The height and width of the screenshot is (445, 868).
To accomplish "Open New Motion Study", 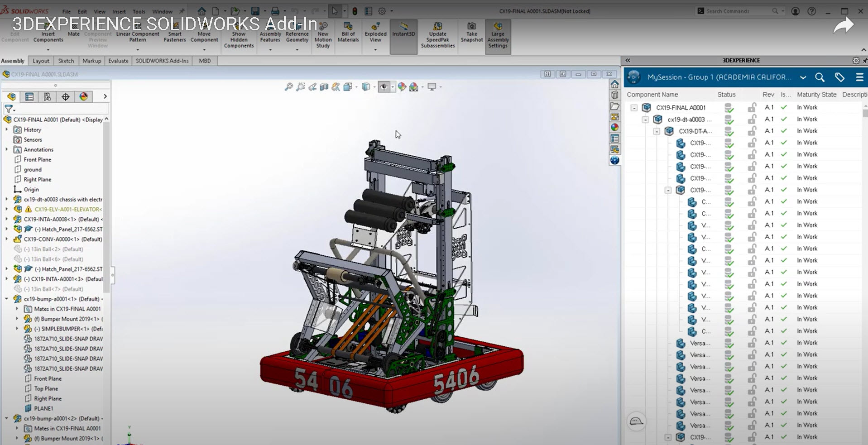I will (323, 35).
